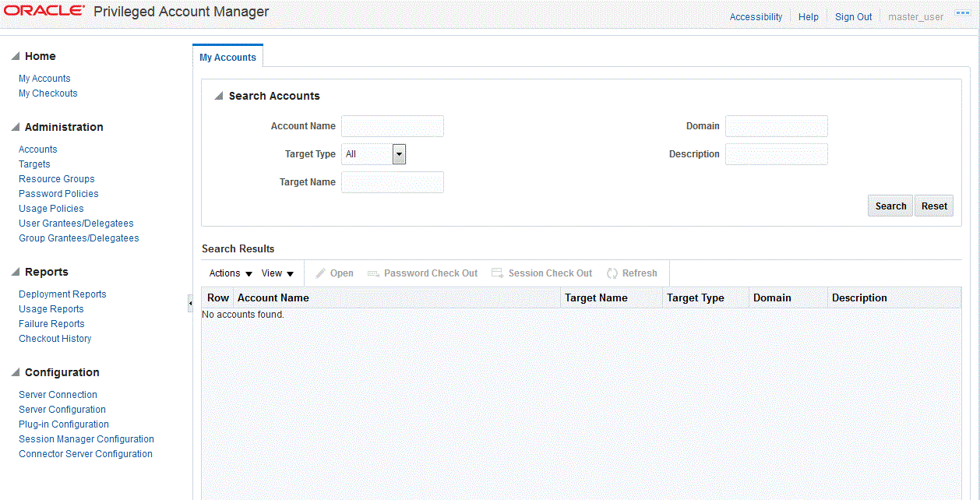Open Targets under Administration

click(x=34, y=164)
